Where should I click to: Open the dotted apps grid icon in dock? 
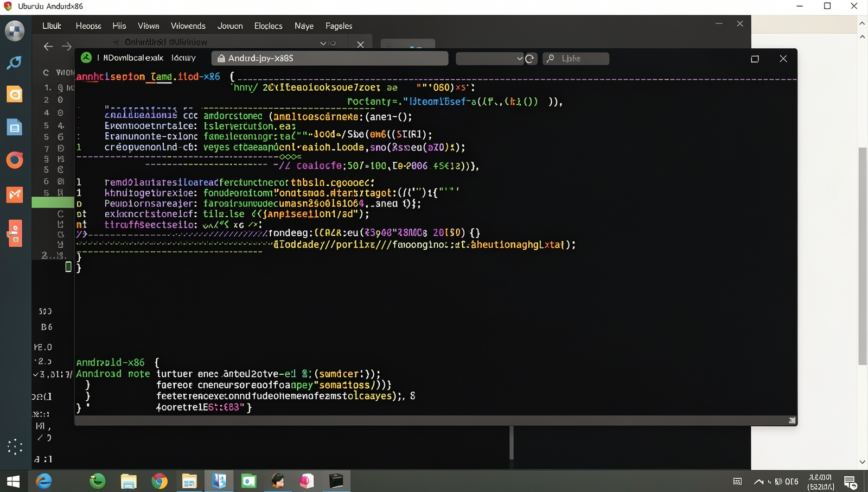(x=15, y=446)
